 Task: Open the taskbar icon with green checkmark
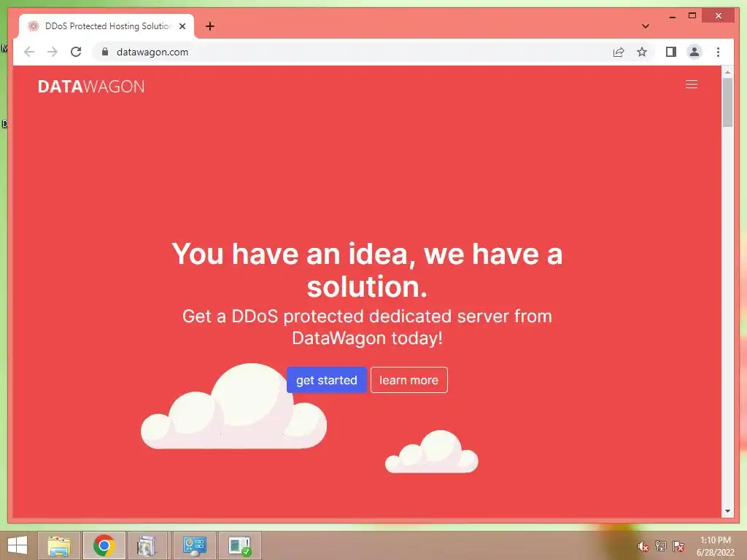coord(239,545)
